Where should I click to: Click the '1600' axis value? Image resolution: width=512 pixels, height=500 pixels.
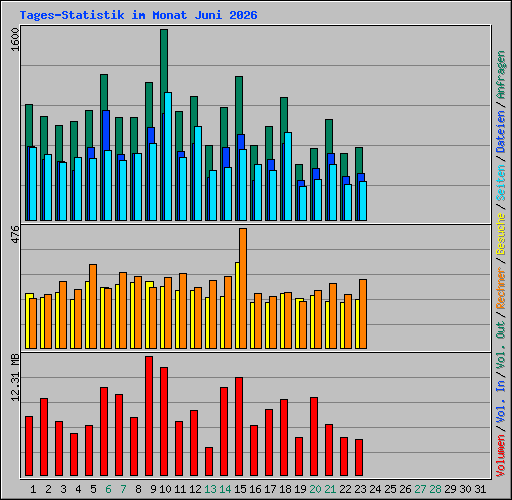pos(15,40)
